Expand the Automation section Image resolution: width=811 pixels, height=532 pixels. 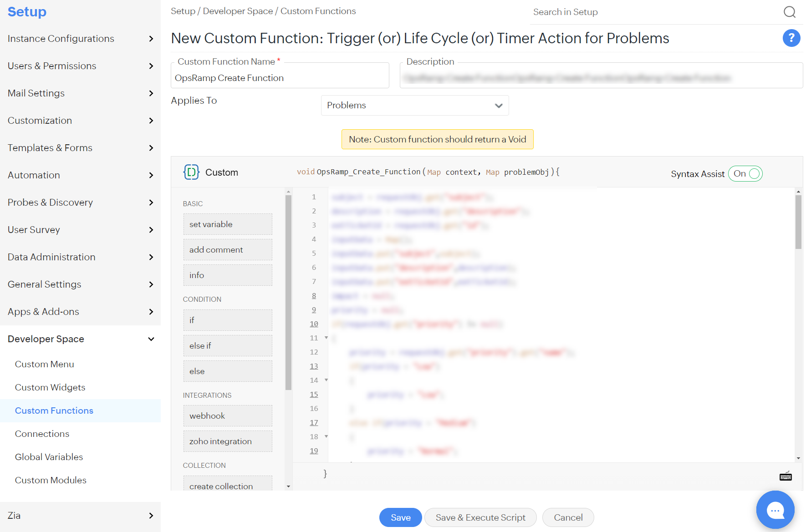click(80, 175)
